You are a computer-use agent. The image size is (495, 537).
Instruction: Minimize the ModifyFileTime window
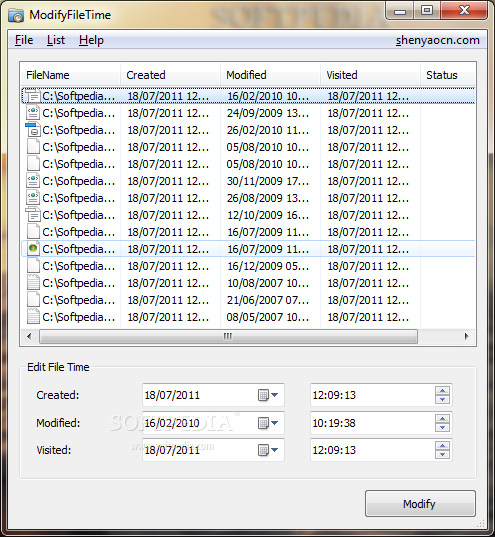point(400,11)
